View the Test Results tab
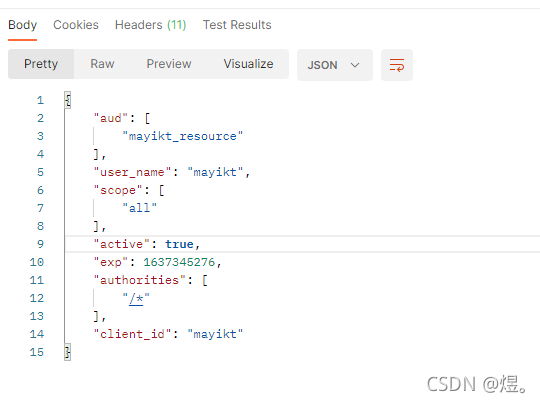The width and height of the screenshot is (540, 403). point(237,25)
